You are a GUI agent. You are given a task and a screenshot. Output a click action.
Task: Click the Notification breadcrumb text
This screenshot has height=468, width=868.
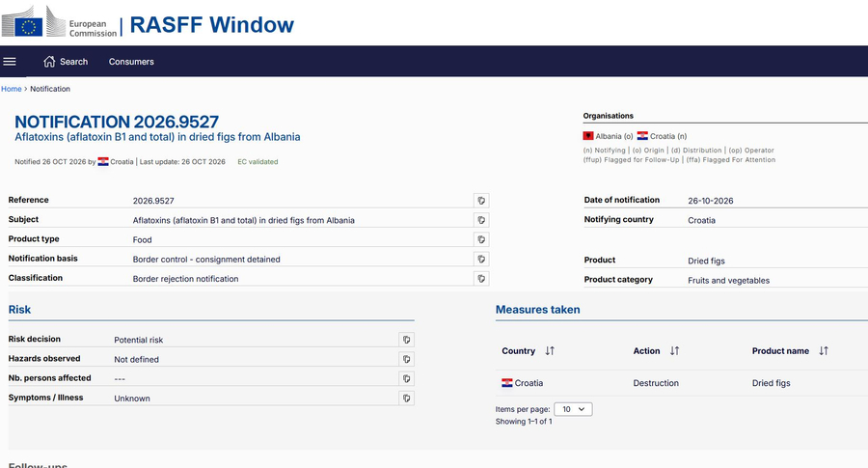tap(50, 89)
